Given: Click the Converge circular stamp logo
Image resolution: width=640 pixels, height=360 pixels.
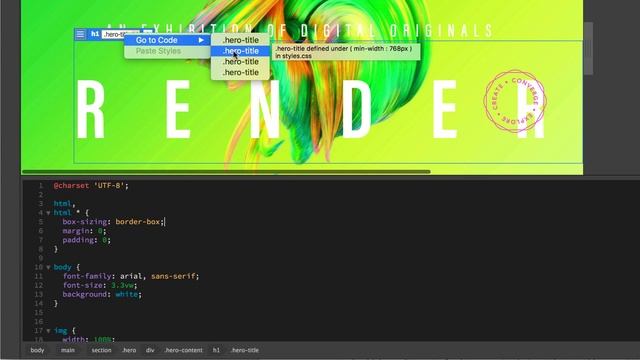Looking at the screenshot, I should point(515,101).
